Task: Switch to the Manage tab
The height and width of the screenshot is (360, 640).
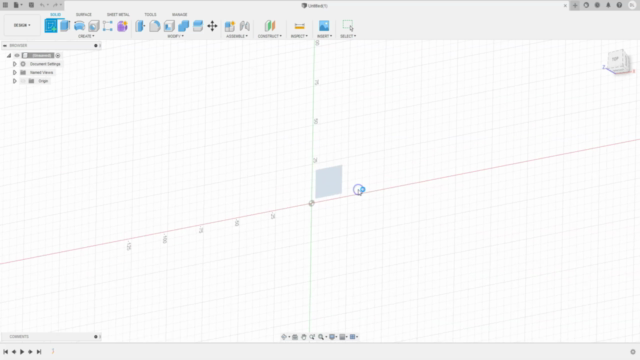Action: tap(180, 15)
